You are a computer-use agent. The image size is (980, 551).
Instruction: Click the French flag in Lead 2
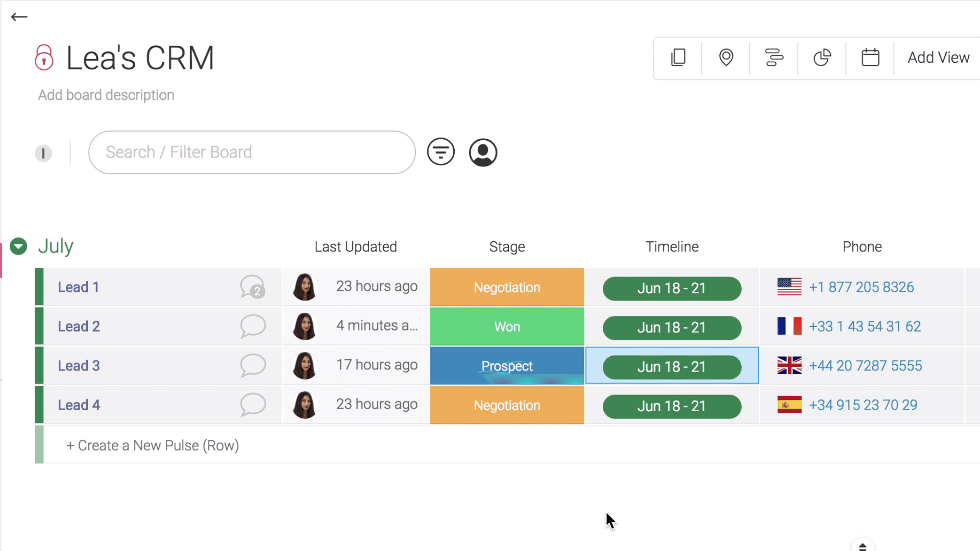pos(789,326)
